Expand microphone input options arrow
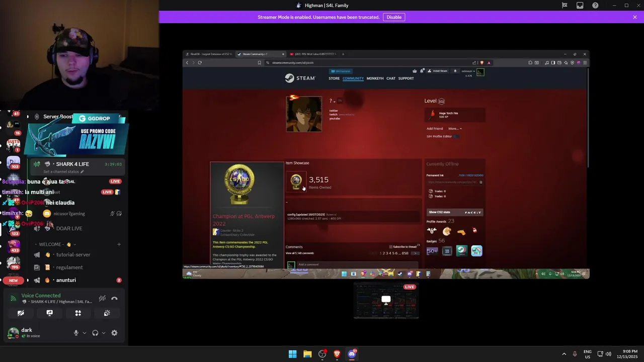The image size is (644, 362). click(x=84, y=333)
